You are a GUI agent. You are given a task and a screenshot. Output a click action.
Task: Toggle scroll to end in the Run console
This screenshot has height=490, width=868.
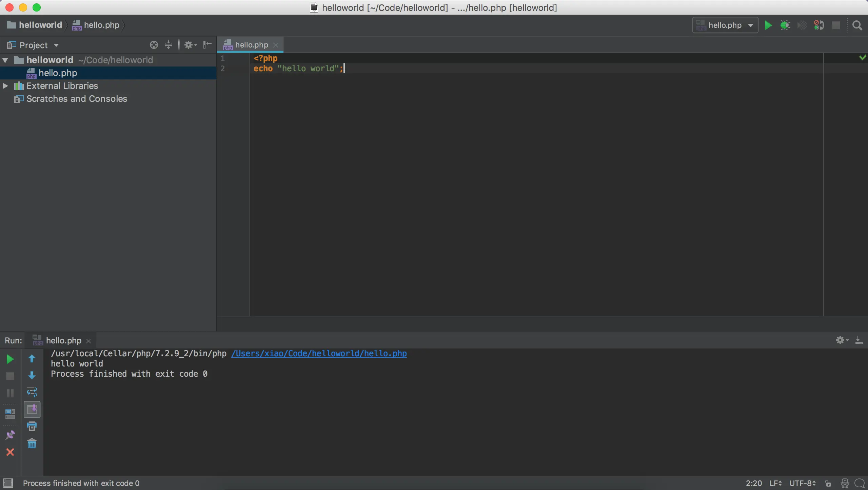pyautogui.click(x=32, y=409)
